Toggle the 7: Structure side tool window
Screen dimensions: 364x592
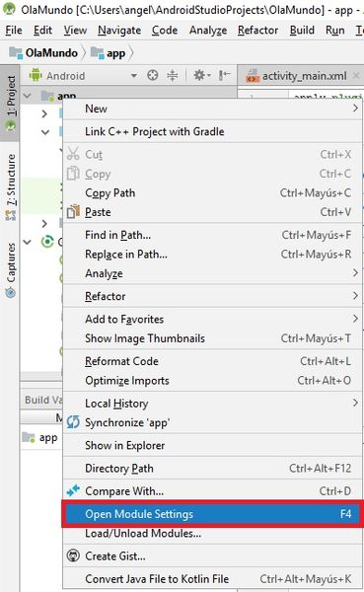pos(11,186)
